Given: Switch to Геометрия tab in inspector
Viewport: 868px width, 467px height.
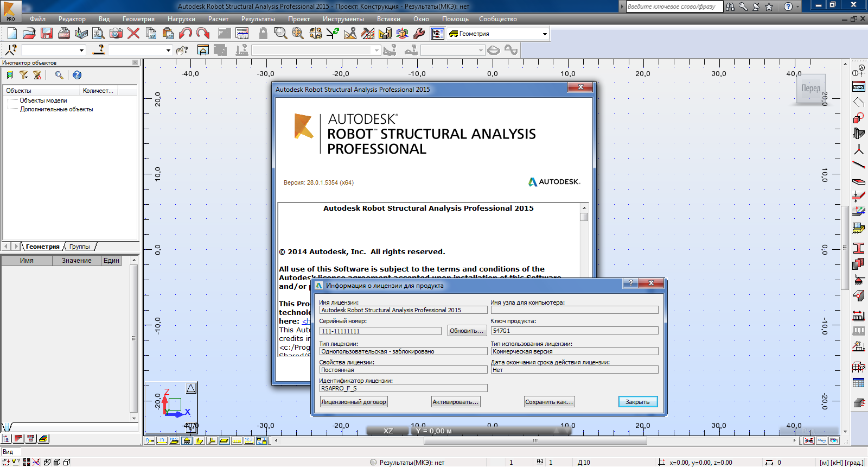Looking at the screenshot, I should [x=43, y=247].
